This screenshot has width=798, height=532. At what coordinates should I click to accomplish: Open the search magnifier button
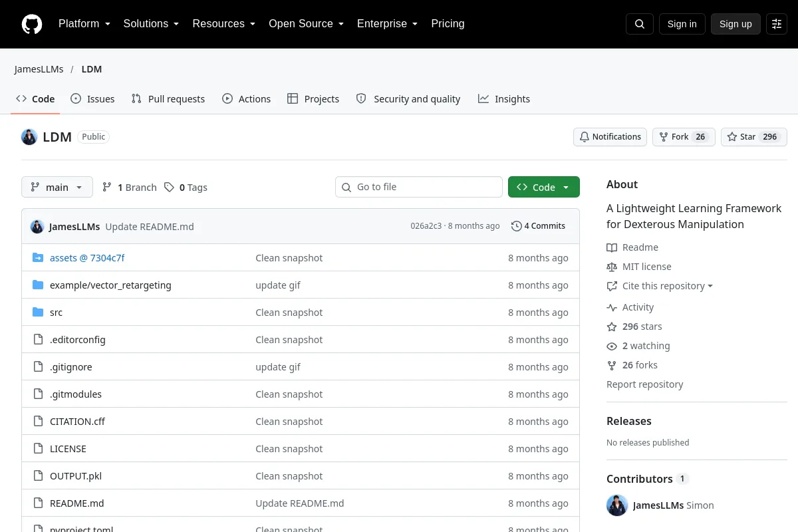[640, 24]
